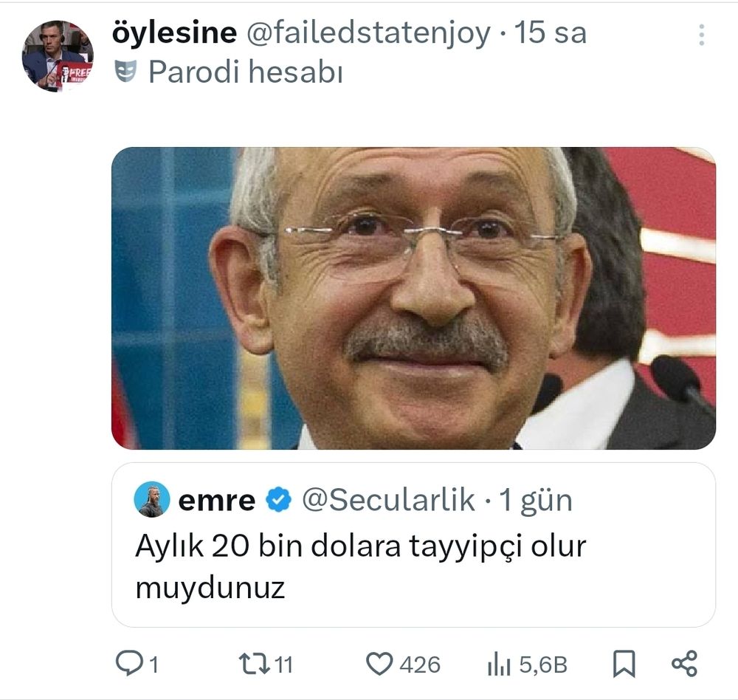Click the öylesine display name
This screenshot has width=738, height=700.
click(x=174, y=33)
